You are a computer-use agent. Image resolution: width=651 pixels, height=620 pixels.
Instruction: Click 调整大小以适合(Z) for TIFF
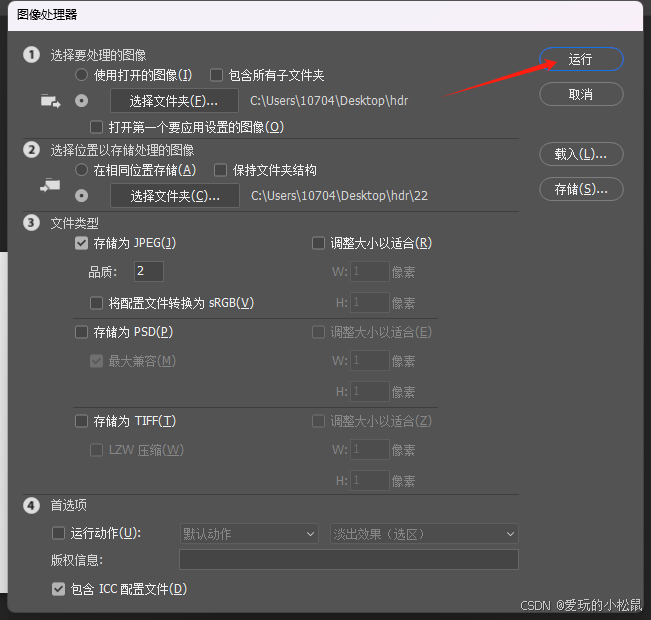click(318, 421)
